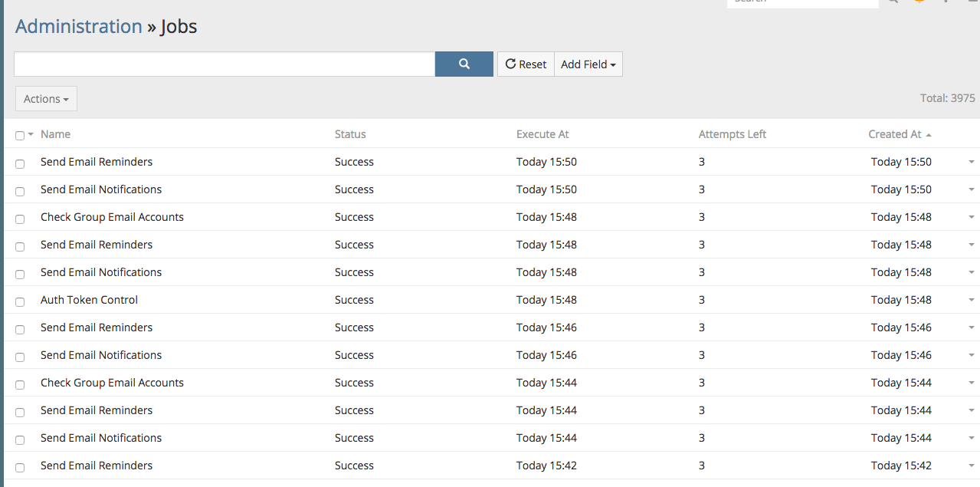Open row menu arrow for Auth Token Control
This screenshot has width=980, height=487.
[971, 300]
